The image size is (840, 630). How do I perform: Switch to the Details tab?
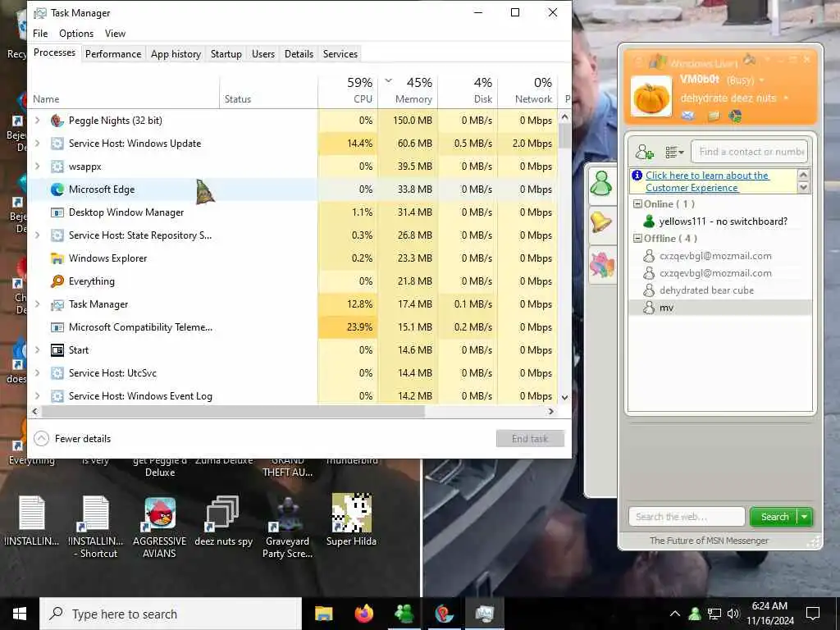[299, 54]
